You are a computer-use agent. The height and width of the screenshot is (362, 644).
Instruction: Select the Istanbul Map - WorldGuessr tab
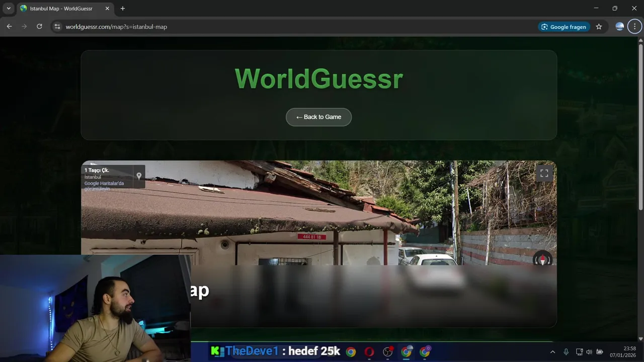(x=65, y=9)
